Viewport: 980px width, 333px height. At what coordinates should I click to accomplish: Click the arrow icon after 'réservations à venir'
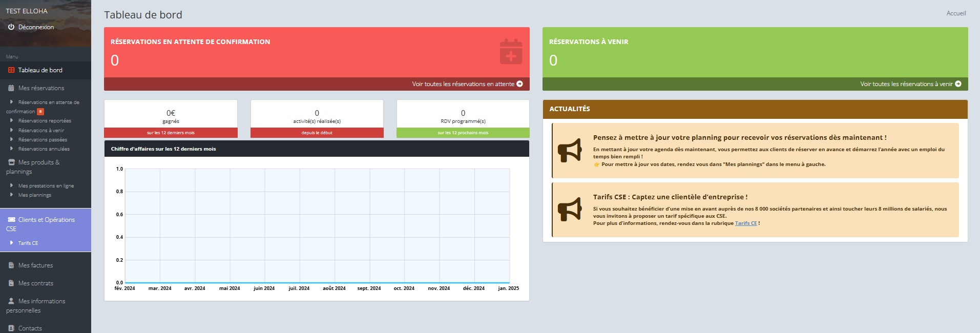tap(958, 84)
